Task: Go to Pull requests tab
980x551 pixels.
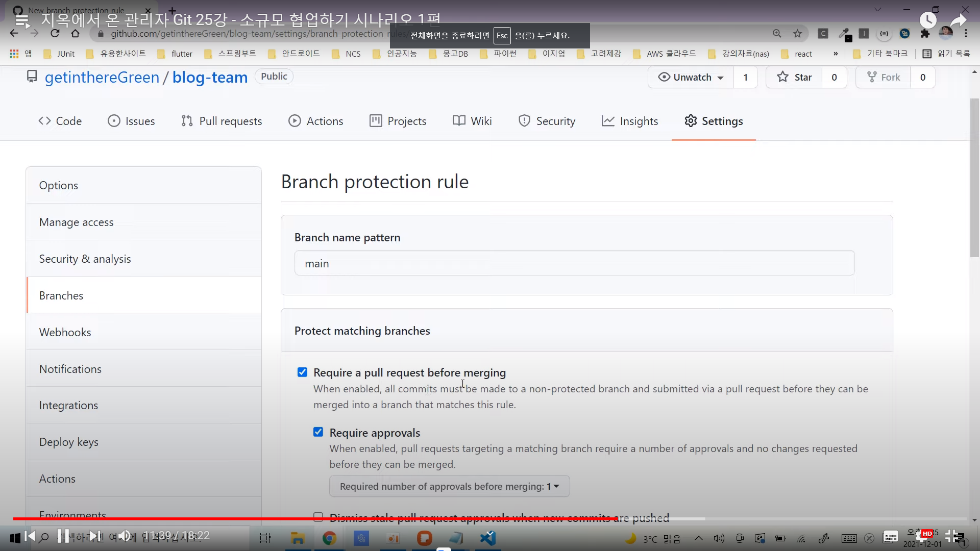Action: click(x=222, y=121)
